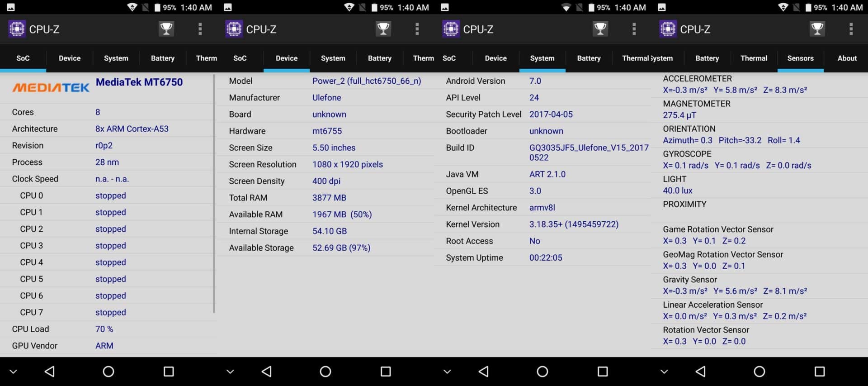Hide the navigation bar using chevron under Device screen
This screenshot has width=868, height=386.
(230, 372)
